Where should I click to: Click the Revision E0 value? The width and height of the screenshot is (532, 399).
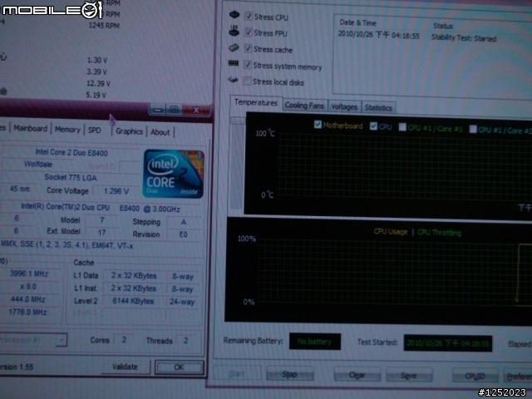183,234
